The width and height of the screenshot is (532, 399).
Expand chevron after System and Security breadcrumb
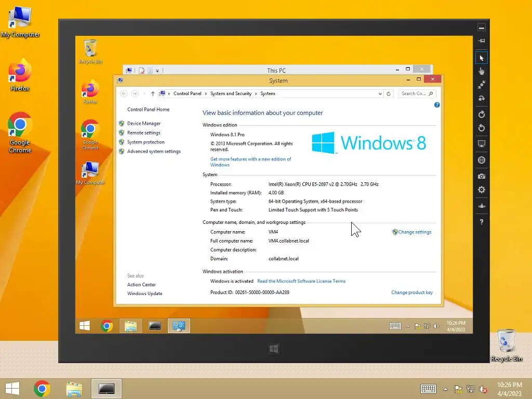[256, 94]
